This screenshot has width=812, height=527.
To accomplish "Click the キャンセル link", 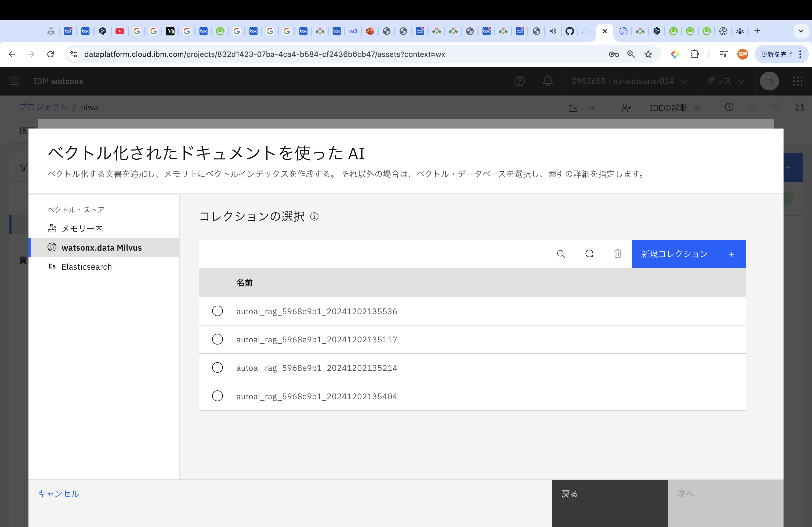I will coord(58,494).
